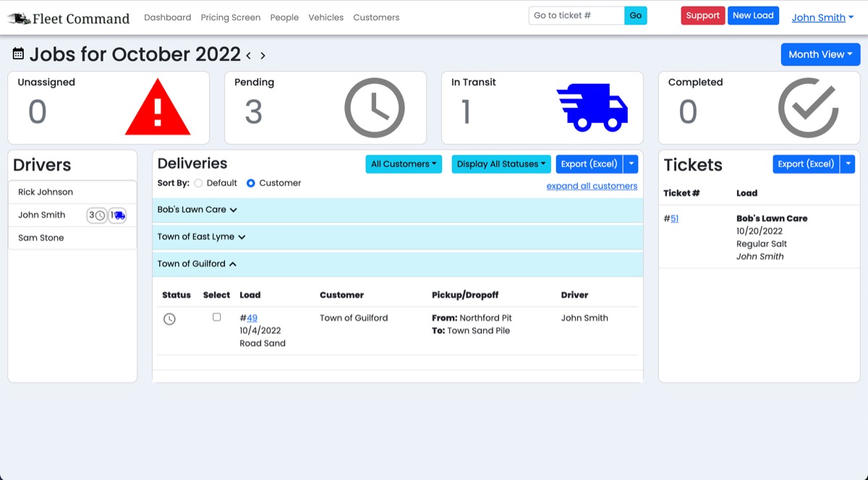Choose the Default sort radio button
This screenshot has height=480, width=868.
tap(198, 183)
